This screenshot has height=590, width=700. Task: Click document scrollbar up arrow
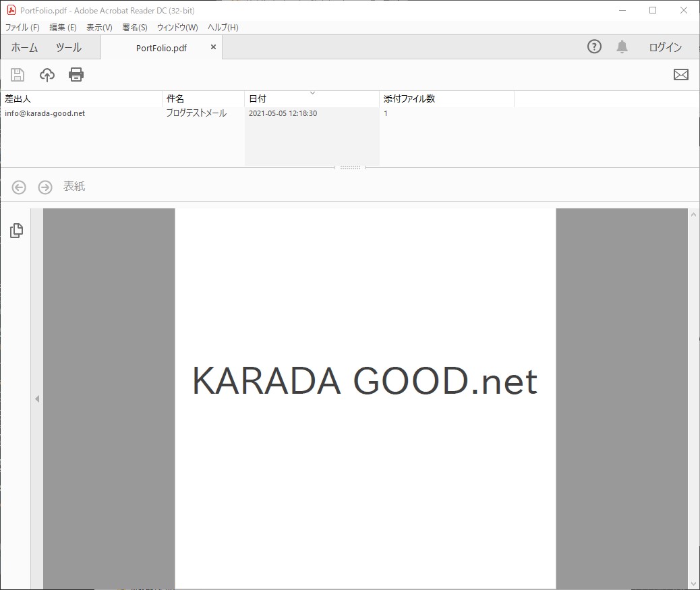coord(693,214)
